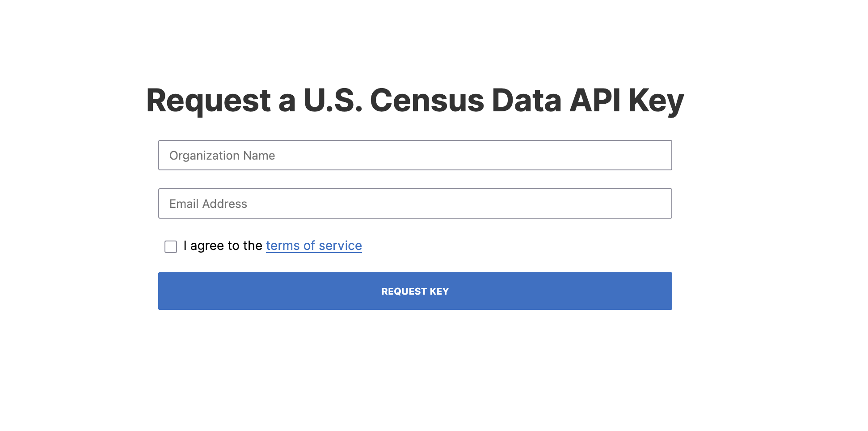The height and width of the screenshot is (431, 868).
Task: Click the Organization Name placeholder text
Action: [222, 156]
